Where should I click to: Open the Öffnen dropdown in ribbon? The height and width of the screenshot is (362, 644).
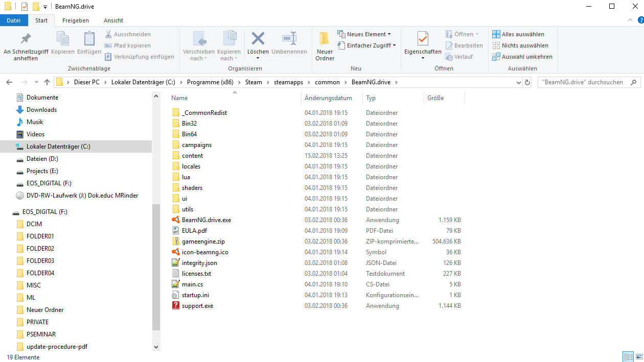point(462,34)
